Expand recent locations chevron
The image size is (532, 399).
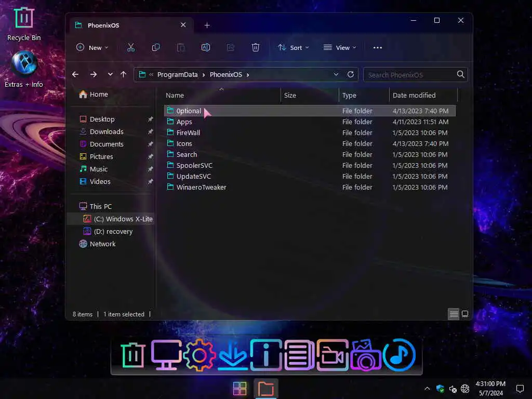110,74
